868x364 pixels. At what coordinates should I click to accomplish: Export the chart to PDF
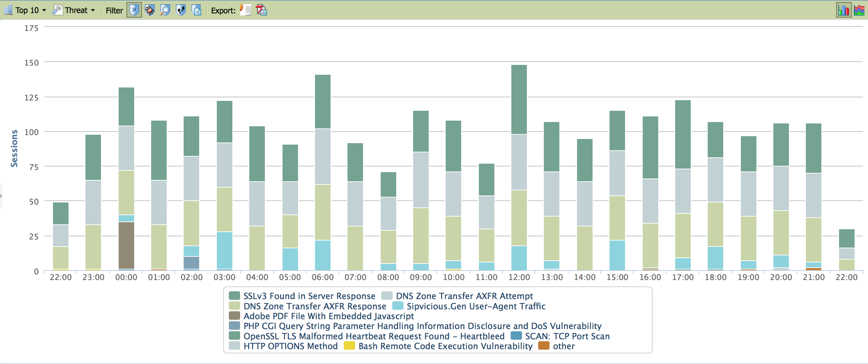tap(261, 10)
